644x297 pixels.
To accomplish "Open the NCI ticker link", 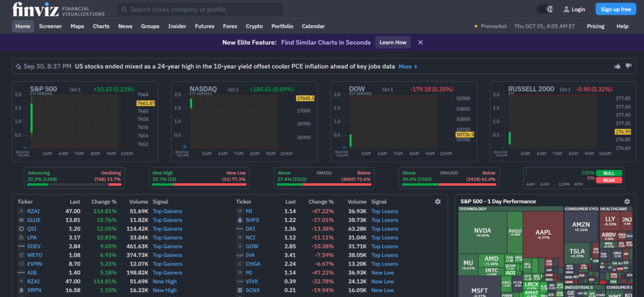I will coord(250,237).
